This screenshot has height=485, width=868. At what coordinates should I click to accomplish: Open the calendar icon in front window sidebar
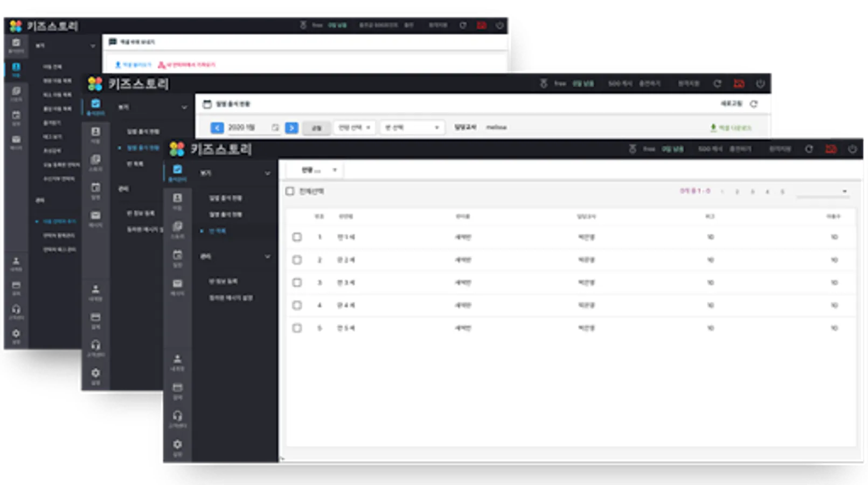coord(177,255)
